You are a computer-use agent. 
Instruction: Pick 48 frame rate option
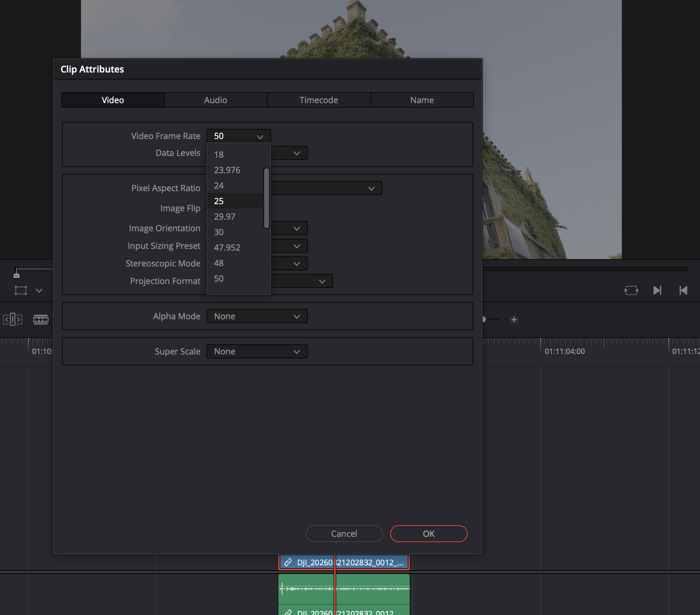click(x=235, y=263)
